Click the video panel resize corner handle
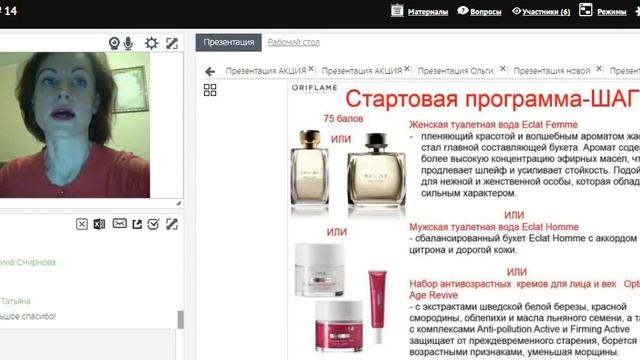Viewport: 640px width, 360px height. pyautogui.click(x=179, y=203)
